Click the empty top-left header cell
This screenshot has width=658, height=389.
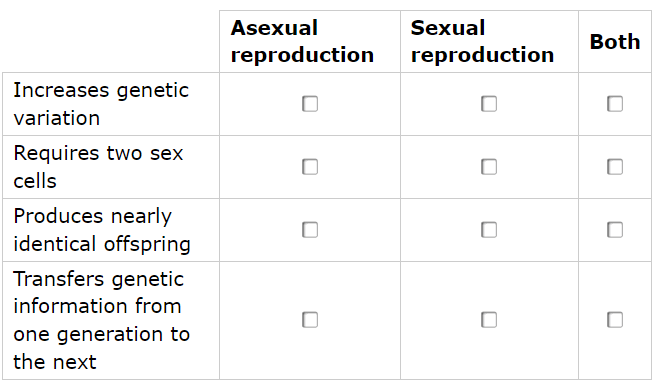tap(111, 41)
